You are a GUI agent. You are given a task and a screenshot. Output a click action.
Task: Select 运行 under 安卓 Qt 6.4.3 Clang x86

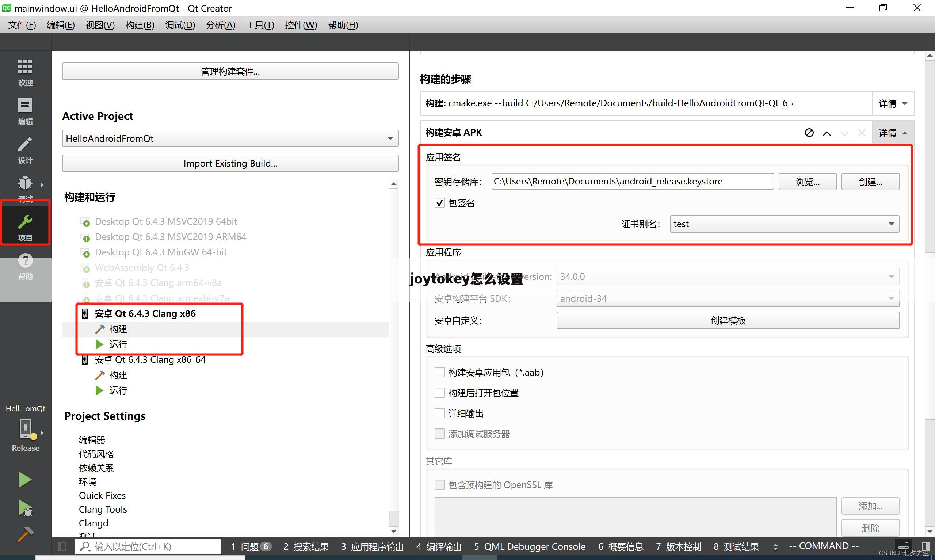point(118,344)
